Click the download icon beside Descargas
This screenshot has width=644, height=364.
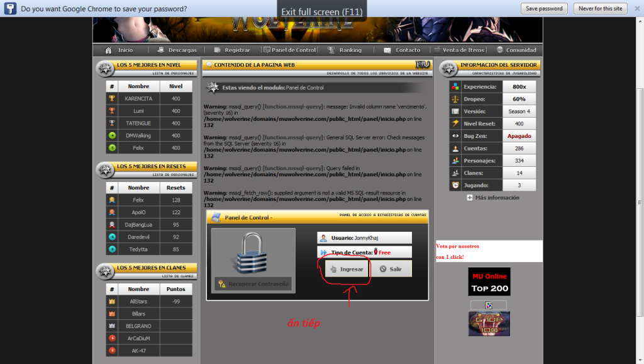coord(160,50)
